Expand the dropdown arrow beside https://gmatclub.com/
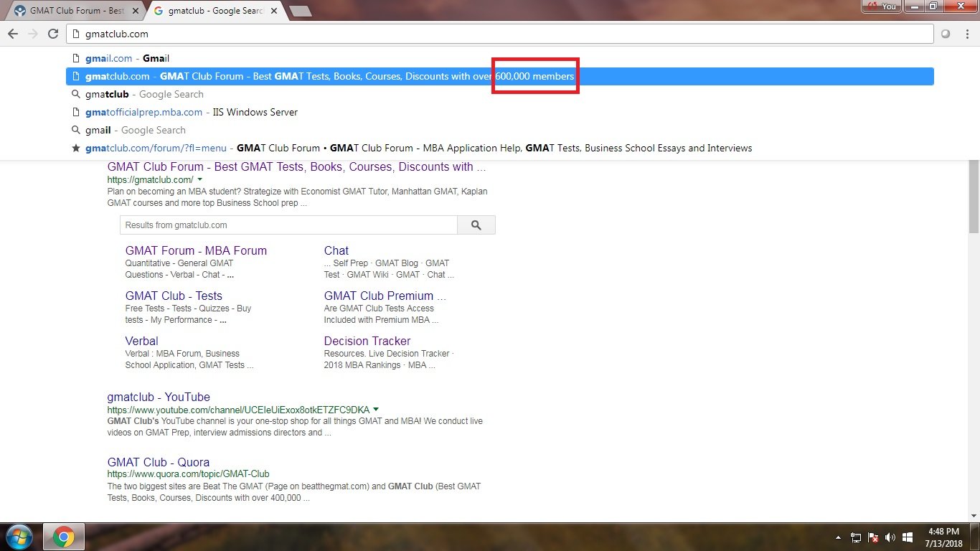This screenshot has width=980, height=551. point(199,179)
